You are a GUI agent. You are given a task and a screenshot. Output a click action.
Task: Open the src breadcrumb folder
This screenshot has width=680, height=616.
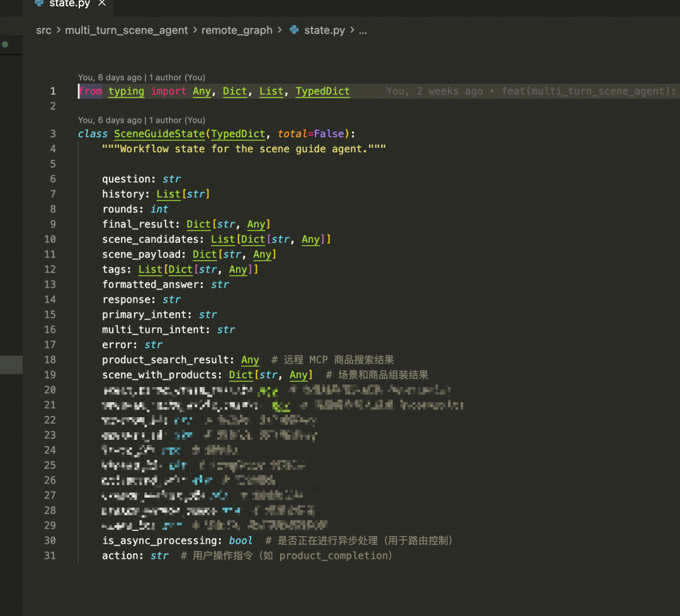point(43,30)
